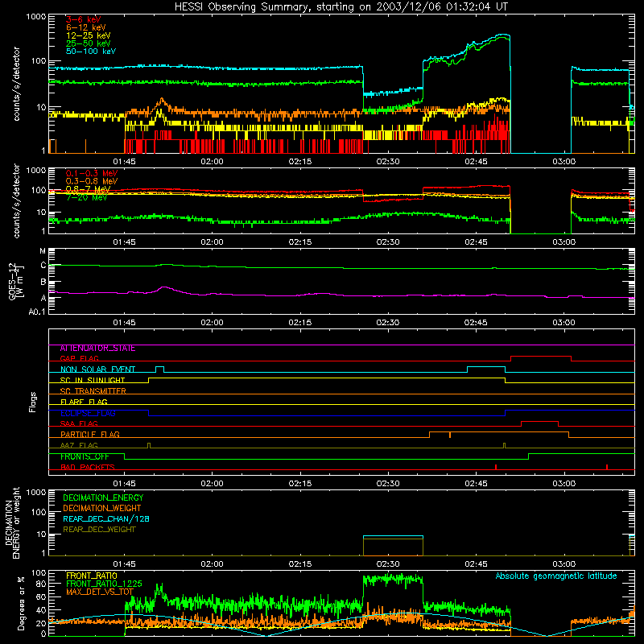Image resolution: width=644 pixels, height=644 pixels.
Task: Select the BAD_PACKETS flag label
Action: pyautogui.click(x=88, y=468)
